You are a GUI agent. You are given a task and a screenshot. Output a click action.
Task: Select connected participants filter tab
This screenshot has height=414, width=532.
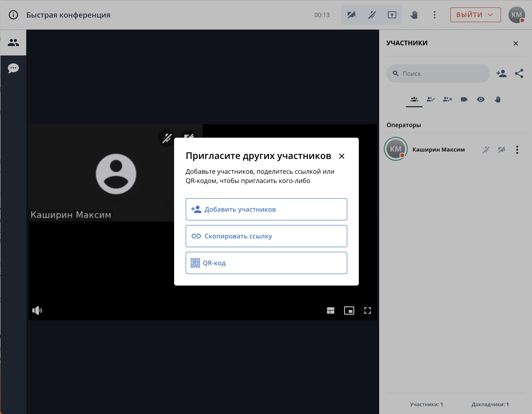click(x=431, y=99)
